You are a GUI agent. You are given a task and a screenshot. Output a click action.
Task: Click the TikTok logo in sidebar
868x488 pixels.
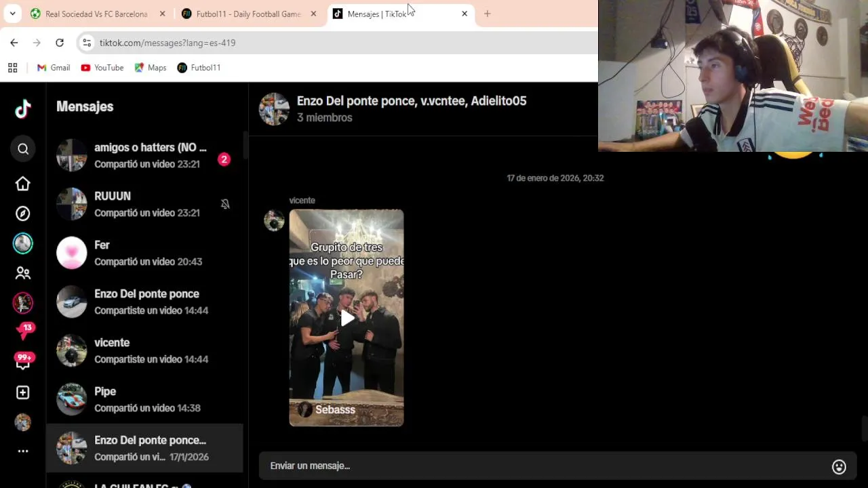tap(23, 109)
